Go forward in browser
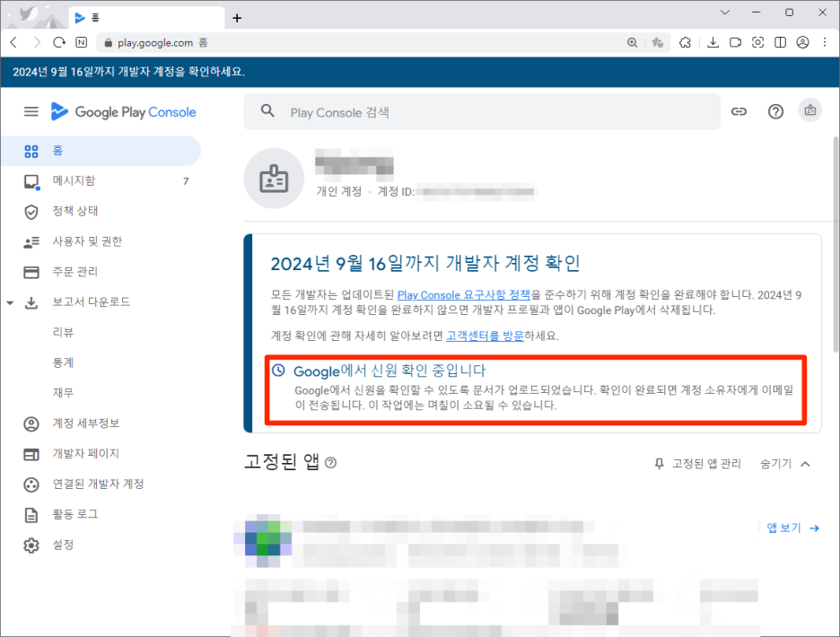Screen dimensions: 840x637 point(37,42)
